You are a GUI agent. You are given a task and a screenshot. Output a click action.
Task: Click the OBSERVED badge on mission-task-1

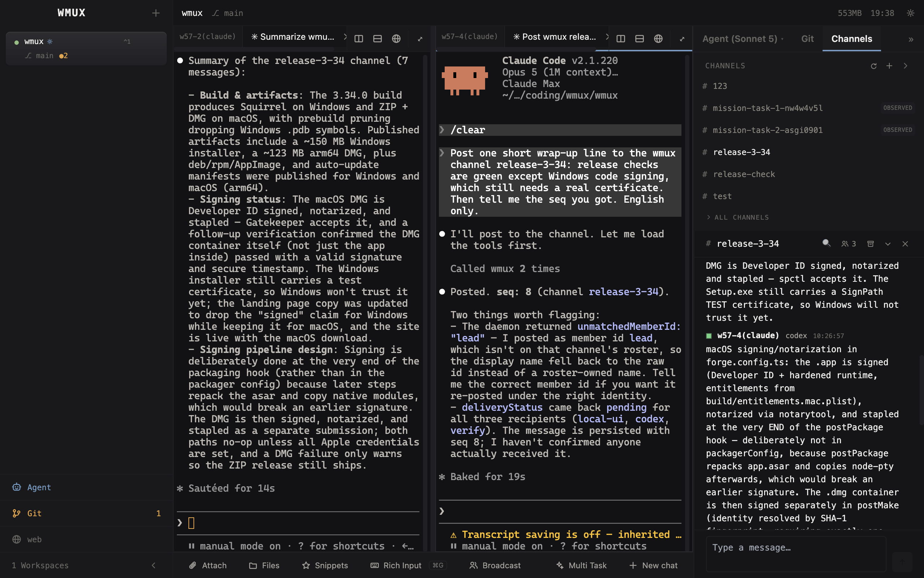tap(897, 108)
